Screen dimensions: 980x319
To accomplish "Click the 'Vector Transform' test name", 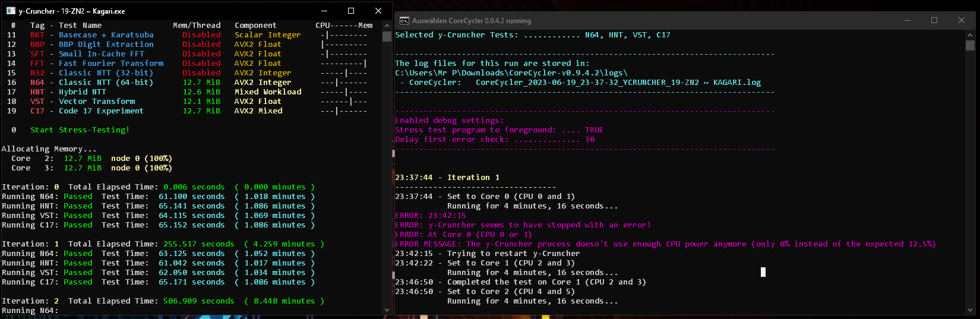I will pos(96,102).
